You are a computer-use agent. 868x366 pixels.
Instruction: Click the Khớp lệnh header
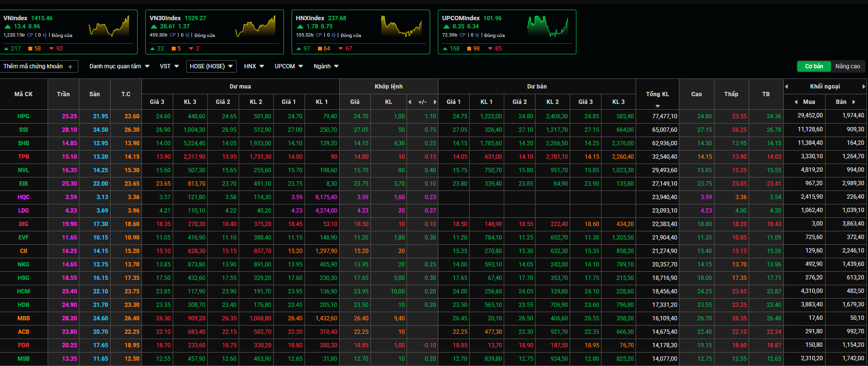pyautogui.click(x=389, y=87)
